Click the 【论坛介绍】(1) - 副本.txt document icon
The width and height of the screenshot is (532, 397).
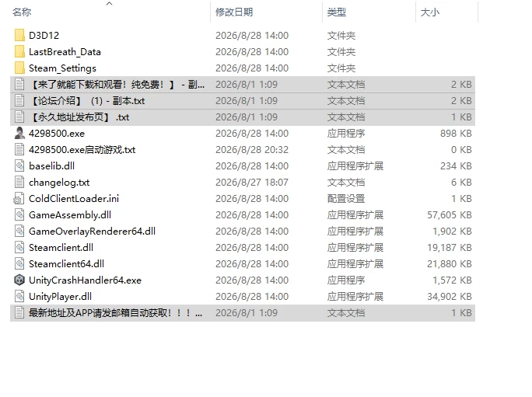pos(19,101)
